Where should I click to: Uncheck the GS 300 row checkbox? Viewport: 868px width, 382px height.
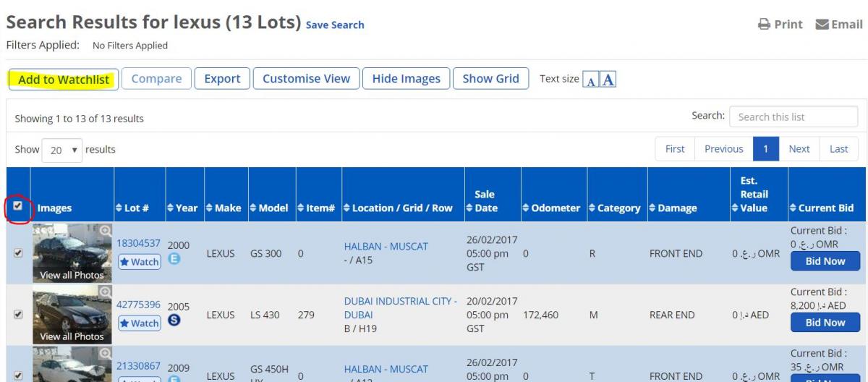19,255
